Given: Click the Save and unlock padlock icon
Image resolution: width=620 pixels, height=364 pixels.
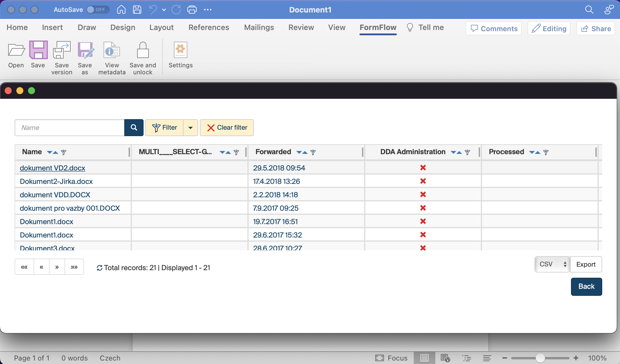Looking at the screenshot, I should click(143, 50).
